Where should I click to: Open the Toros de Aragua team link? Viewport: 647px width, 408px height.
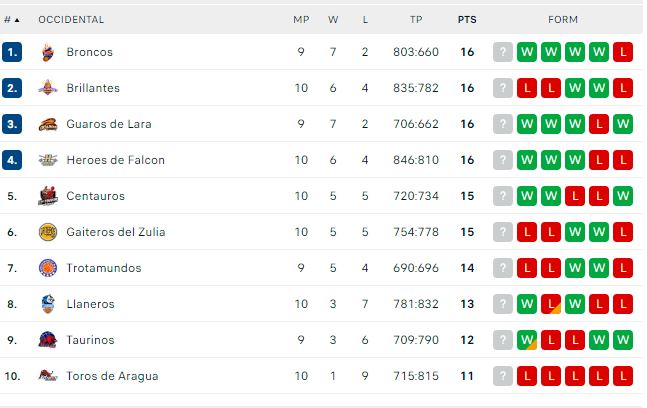112,376
